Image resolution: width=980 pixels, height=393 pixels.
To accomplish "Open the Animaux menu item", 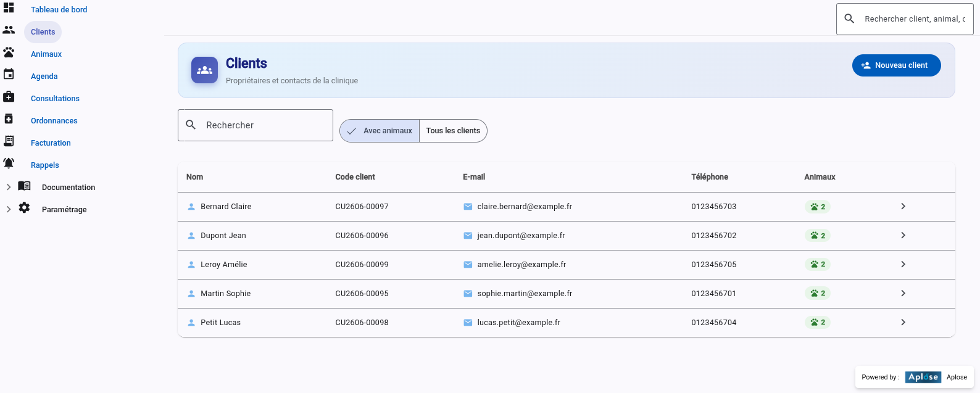I will coord(46,54).
